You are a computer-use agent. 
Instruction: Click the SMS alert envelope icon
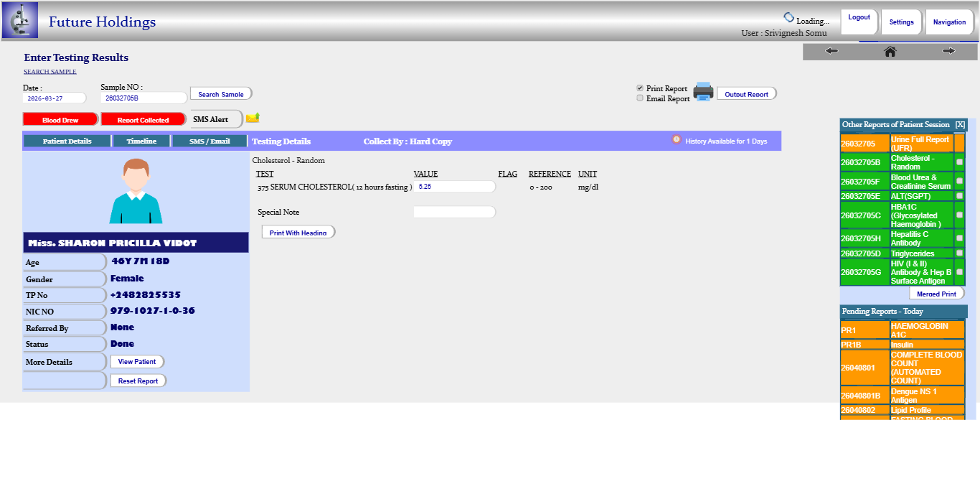click(x=253, y=118)
